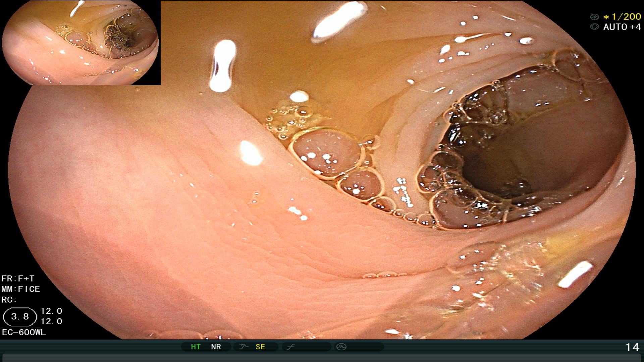
Task: Click the AUTO +4 exposure value
Action: tap(622, 27)
